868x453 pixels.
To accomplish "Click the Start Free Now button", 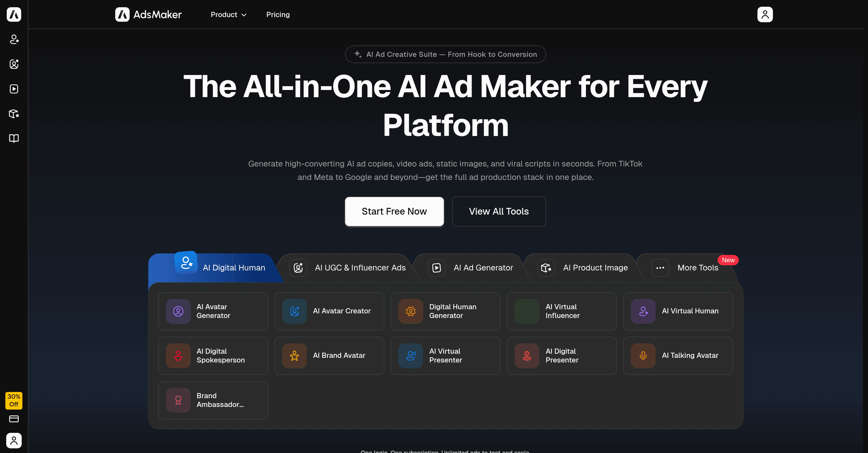I will (394, 212).
